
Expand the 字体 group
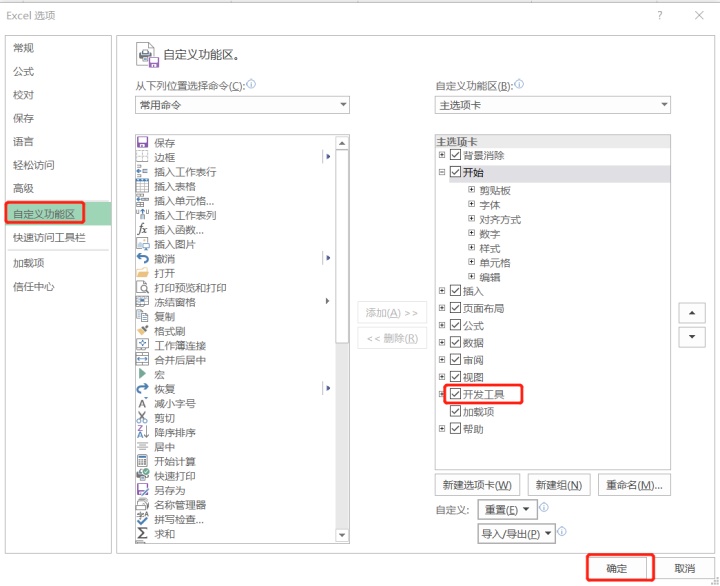pos(471,203)
